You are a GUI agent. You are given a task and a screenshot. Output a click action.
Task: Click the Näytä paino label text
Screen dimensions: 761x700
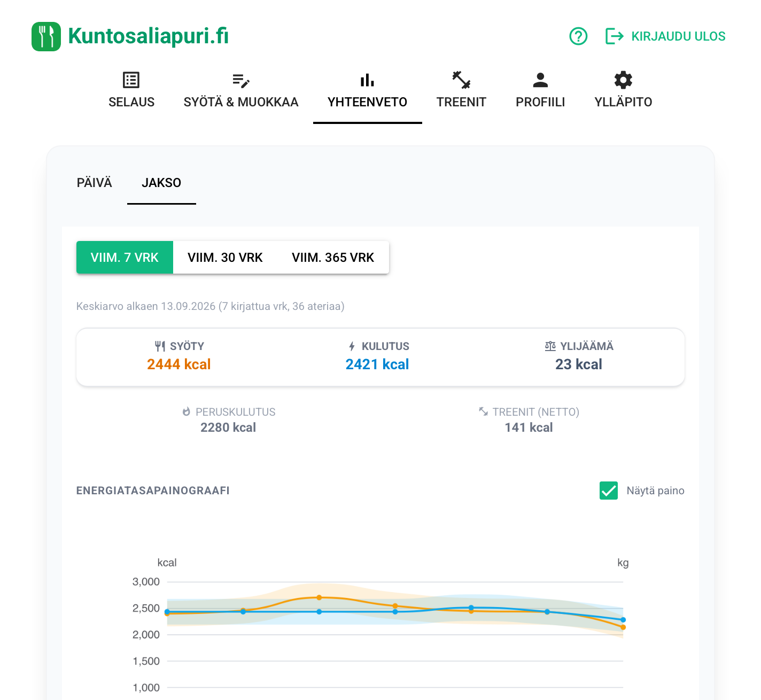pyautogui.click(x=655, y=491)
